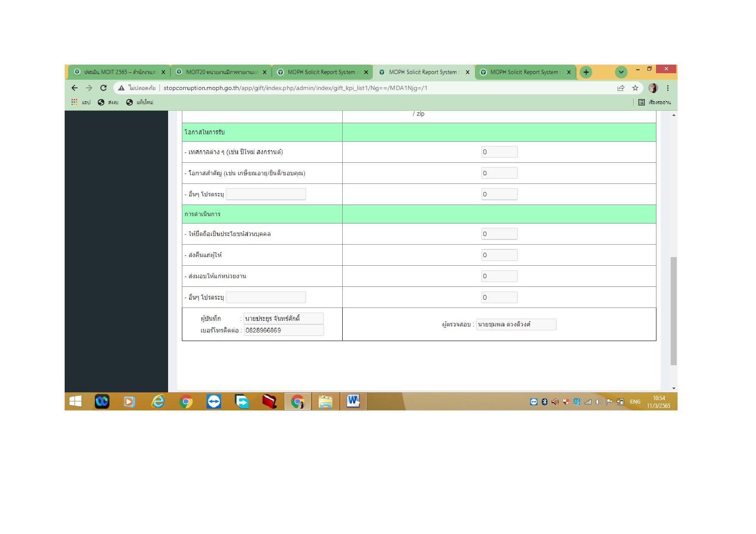Viewport: 756px width, 534px height.
Task: Open the clock showing 10:54
Action: click(x=659, y=402)
